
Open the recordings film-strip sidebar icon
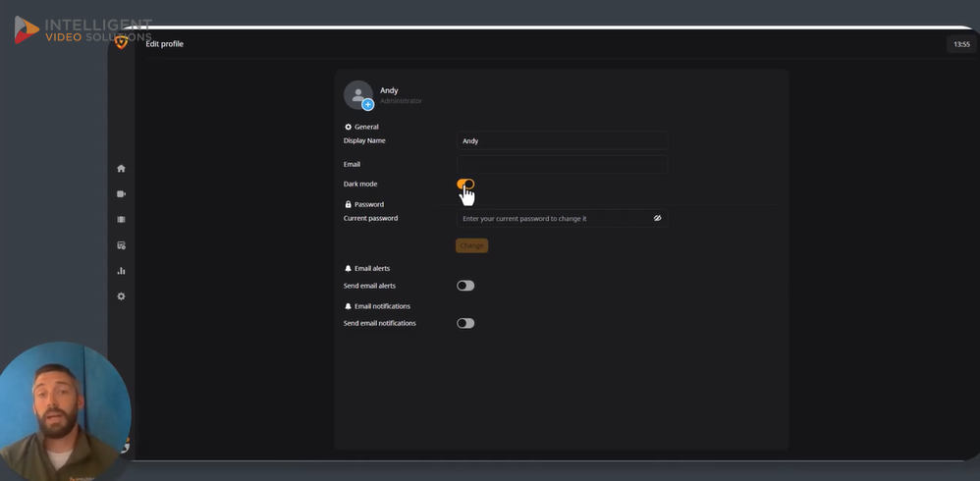[x=121, y=220]
